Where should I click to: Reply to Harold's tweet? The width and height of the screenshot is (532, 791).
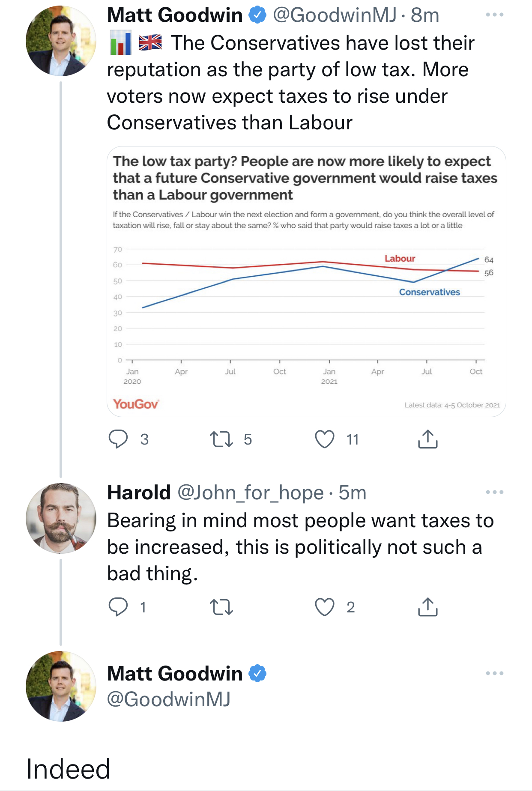click(x=118, y=607)
